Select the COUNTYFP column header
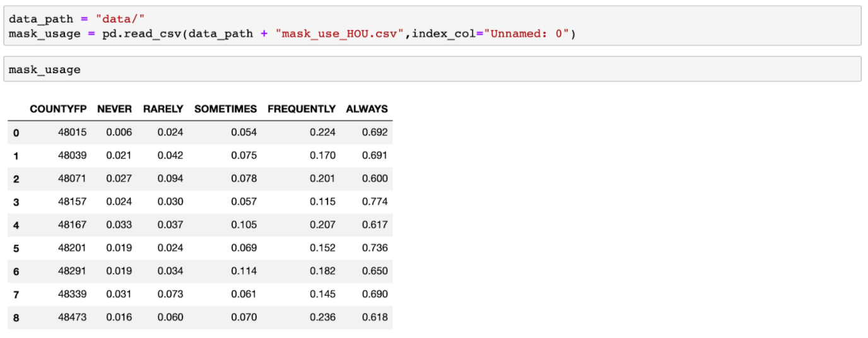868x338 pixels. (58, 109)
